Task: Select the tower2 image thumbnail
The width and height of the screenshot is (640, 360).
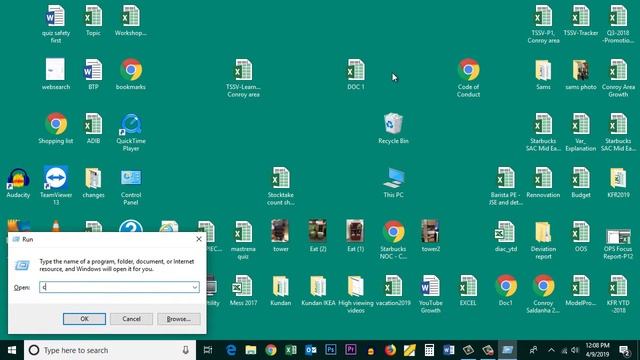Action: click(x=430, y=231)
